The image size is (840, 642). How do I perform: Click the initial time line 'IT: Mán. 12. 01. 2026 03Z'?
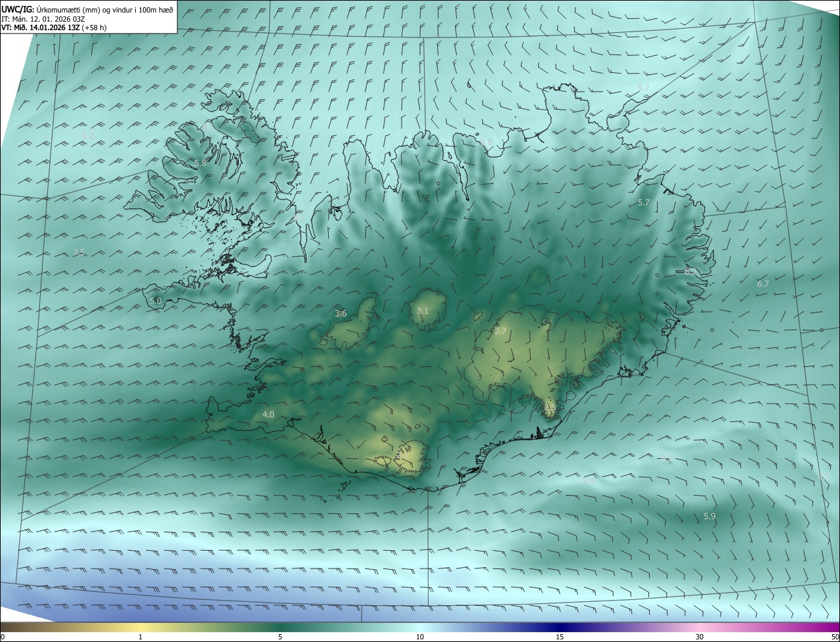[x=43, y=19]
